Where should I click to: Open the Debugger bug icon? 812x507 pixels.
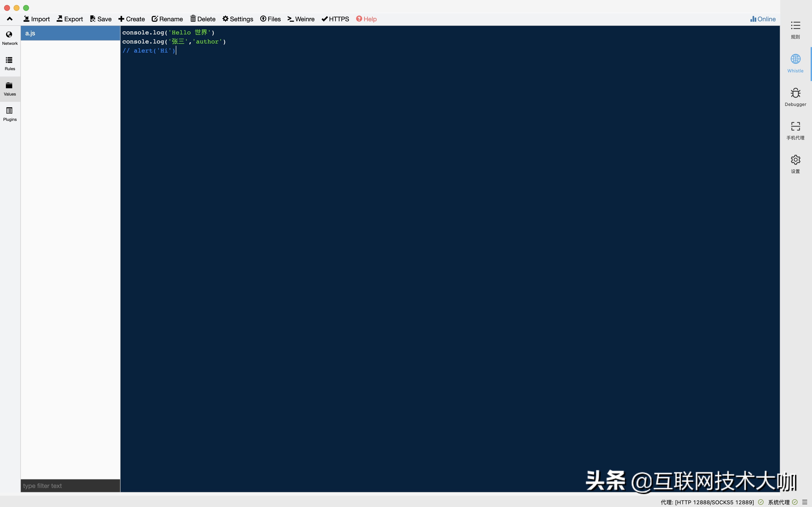point(795,93)
